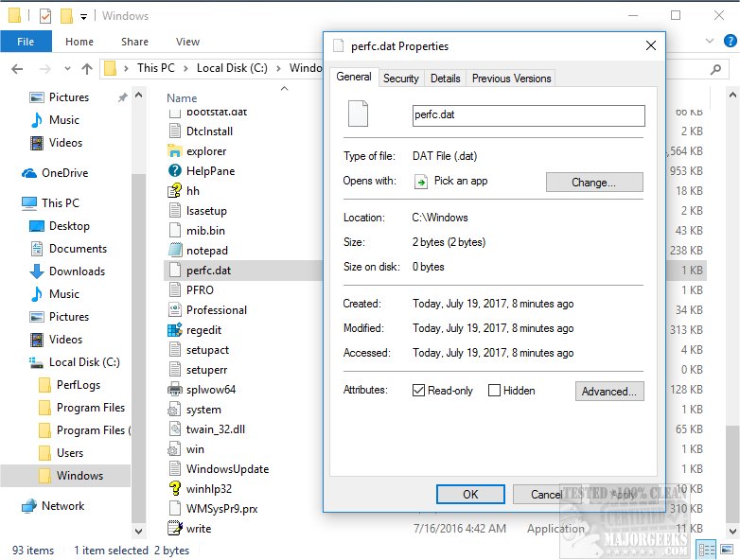
Task: Open the File menu in Explorer
Action: pyautogui.click(x=26, y=42)
